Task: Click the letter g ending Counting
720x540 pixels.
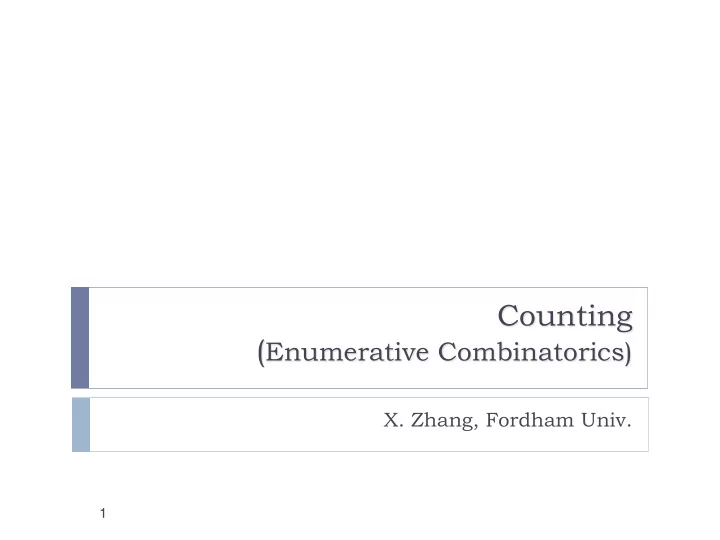Action: click(624, 320)
